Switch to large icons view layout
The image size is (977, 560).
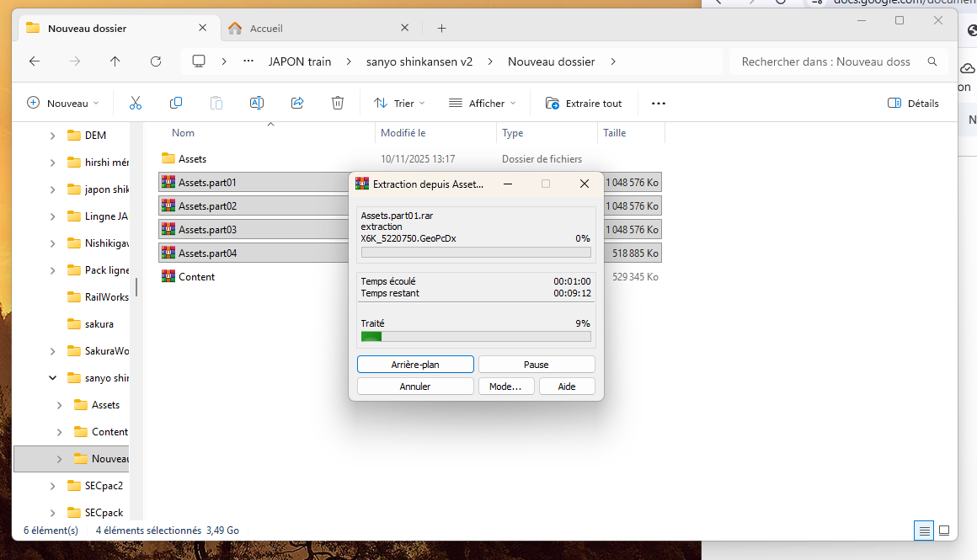point(944,531)
